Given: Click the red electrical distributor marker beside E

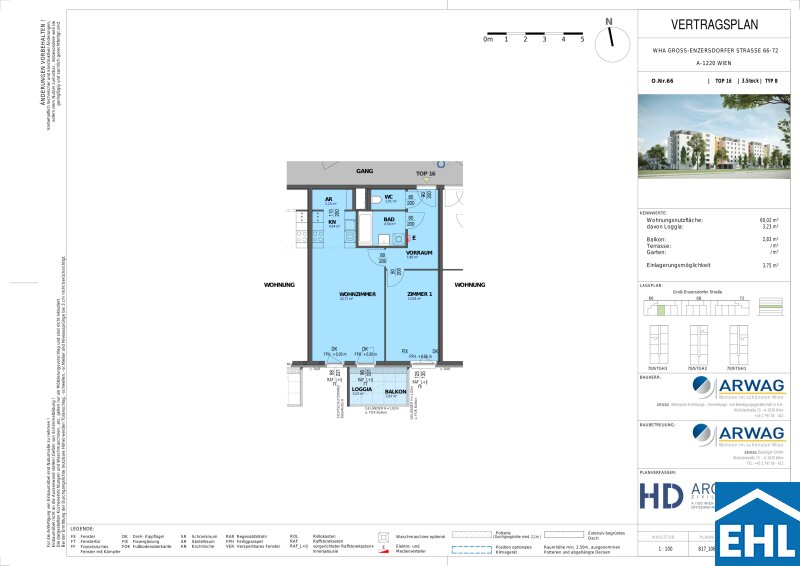Looking at the screenshot, I should tap(407, 238).
